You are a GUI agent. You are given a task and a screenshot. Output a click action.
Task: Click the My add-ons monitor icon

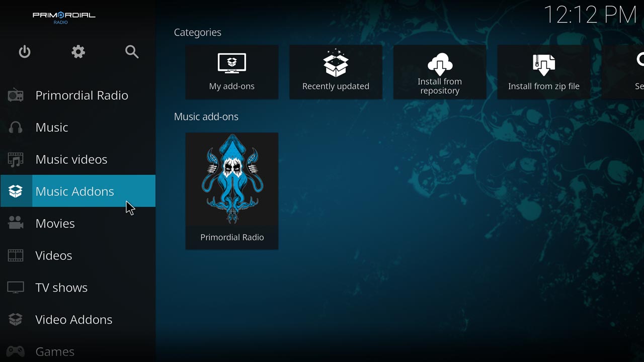[x=232, y=63]
